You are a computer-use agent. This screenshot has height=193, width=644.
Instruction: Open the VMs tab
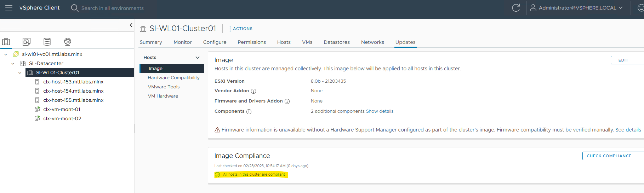307,42
